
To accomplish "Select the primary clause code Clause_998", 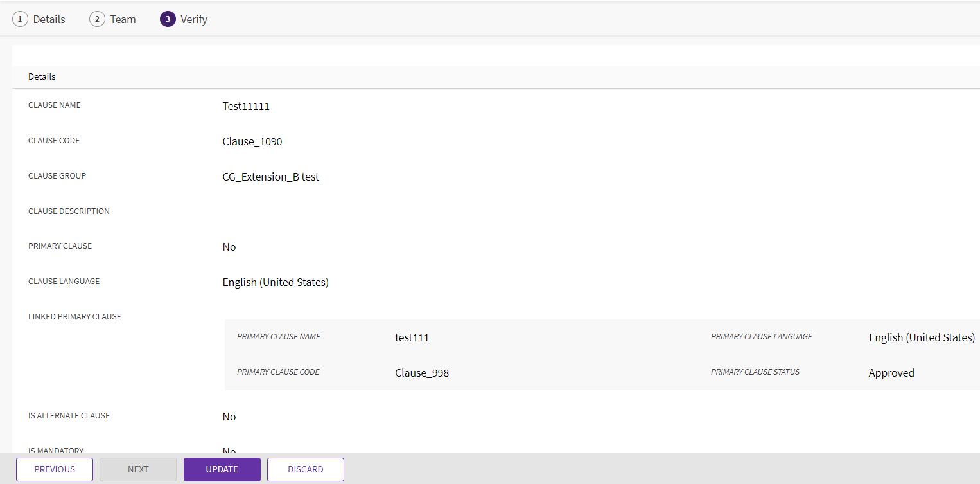I will pyautogui.click(x=421, y=373).
